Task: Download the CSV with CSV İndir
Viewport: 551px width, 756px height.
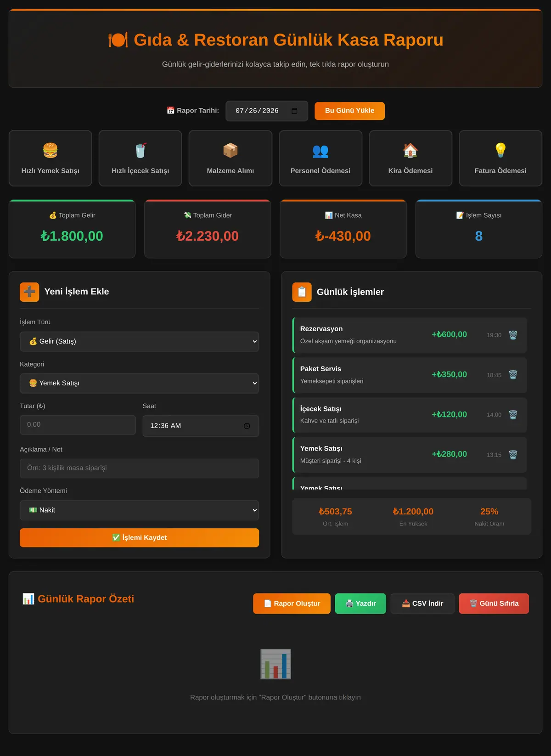Action: [422, 604]
